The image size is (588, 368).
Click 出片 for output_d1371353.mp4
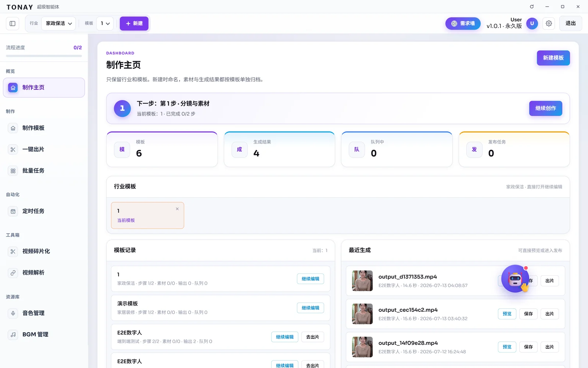click(x=550, y=281)
